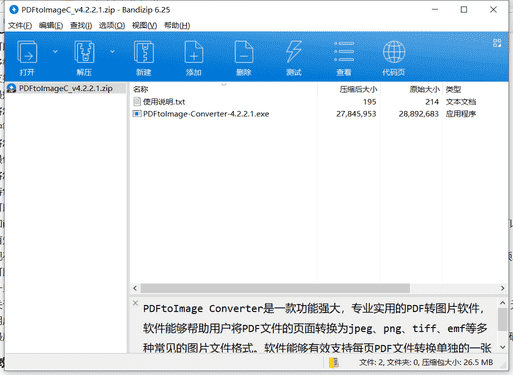Click compressed size 27,845,953 cell
The width and height of the screenshot is (513, 375).
[x=356, y=114]
